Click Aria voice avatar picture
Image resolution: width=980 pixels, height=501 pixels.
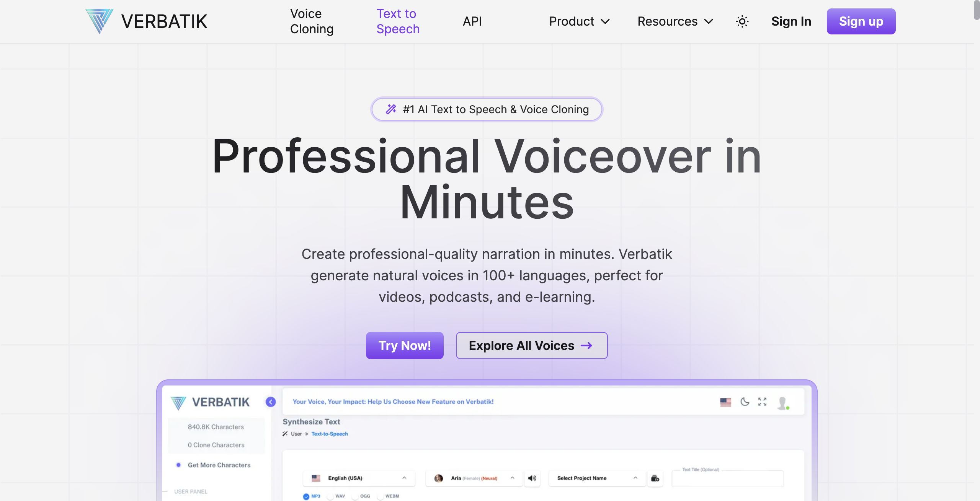(x=439, y=478)
